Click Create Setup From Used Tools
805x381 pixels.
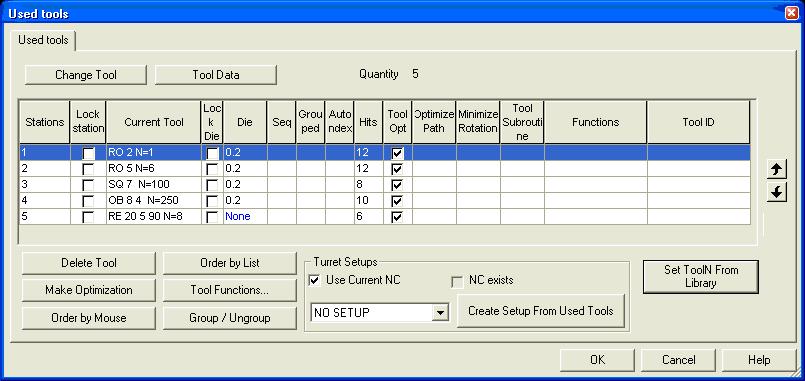[x=541, y=311]
